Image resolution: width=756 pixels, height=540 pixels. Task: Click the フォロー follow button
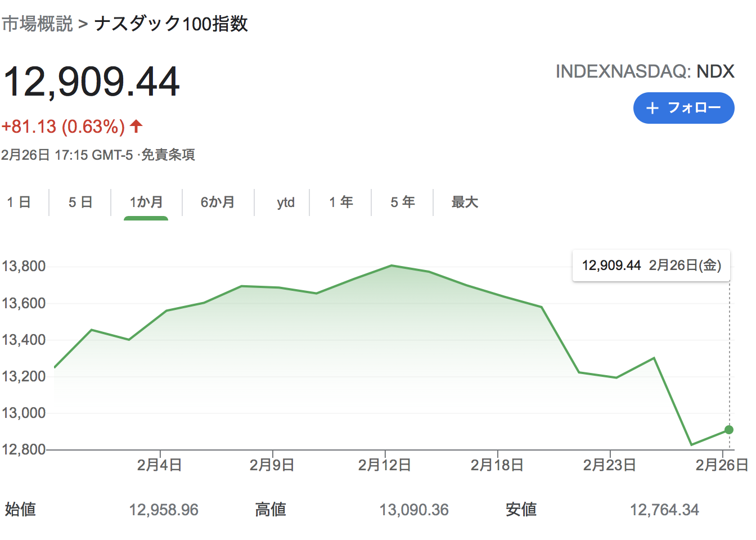click(683, 108)
